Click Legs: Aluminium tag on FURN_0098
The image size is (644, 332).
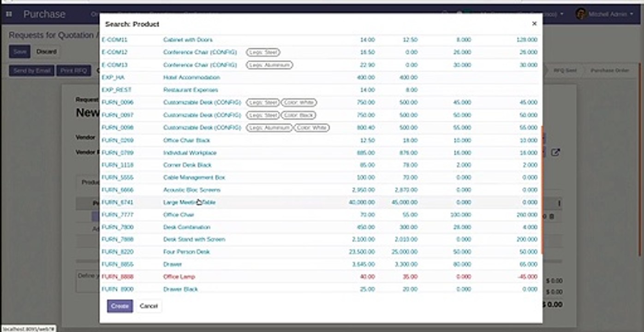point(269,127)
